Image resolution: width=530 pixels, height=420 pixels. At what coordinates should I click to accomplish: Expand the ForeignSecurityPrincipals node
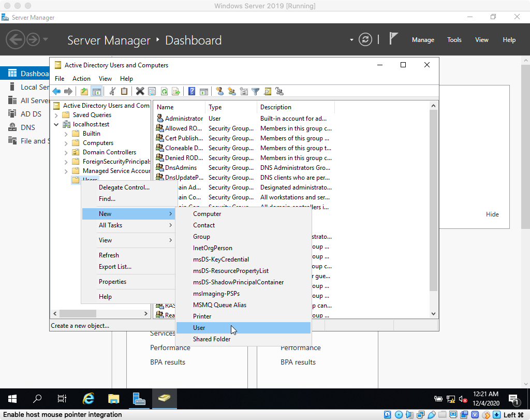[x=66, y=162]
